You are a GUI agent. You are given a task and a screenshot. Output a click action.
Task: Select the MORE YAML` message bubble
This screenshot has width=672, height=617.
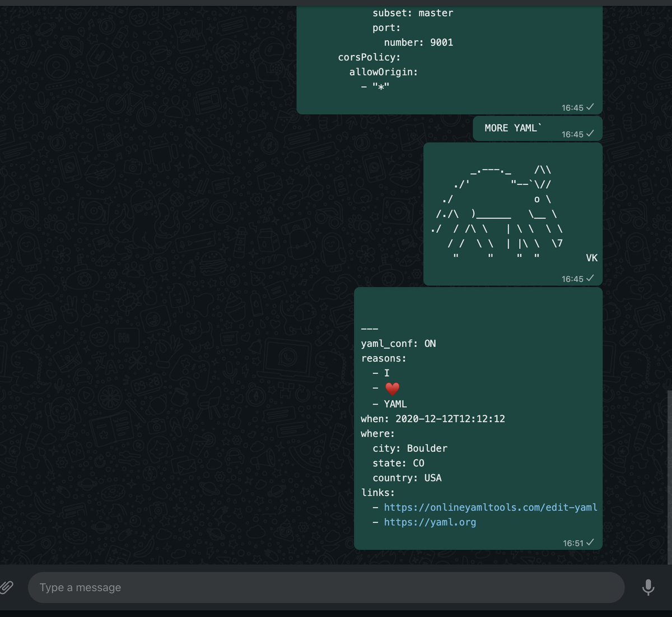(512, 128)
